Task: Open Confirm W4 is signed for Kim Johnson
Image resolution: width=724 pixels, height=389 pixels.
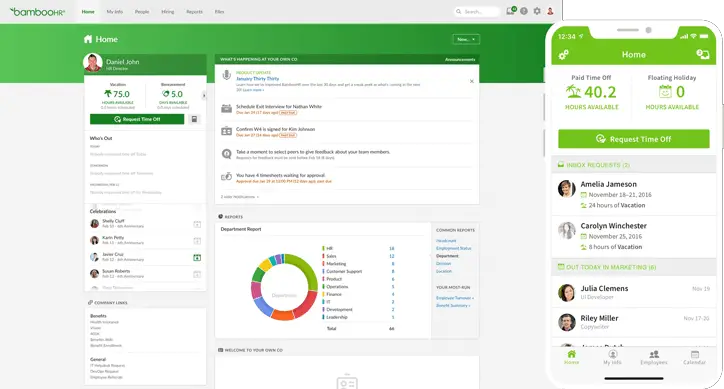Action: (x=276, y=129)
